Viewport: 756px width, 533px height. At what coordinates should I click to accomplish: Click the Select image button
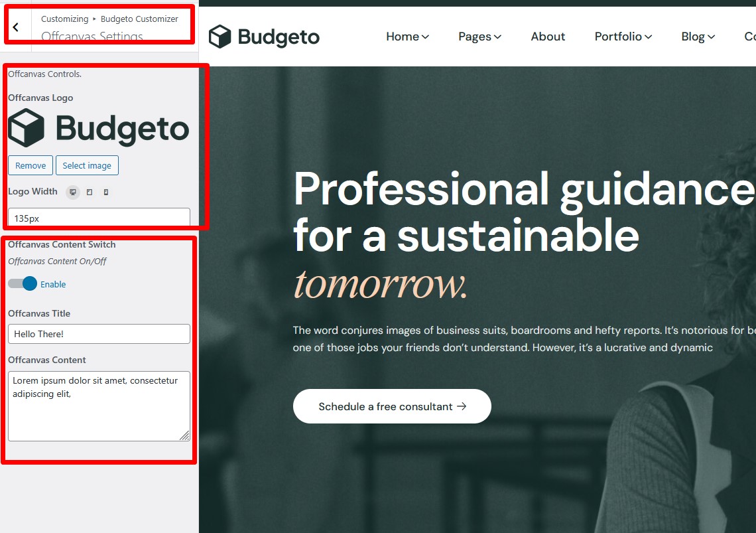(87, 165)
